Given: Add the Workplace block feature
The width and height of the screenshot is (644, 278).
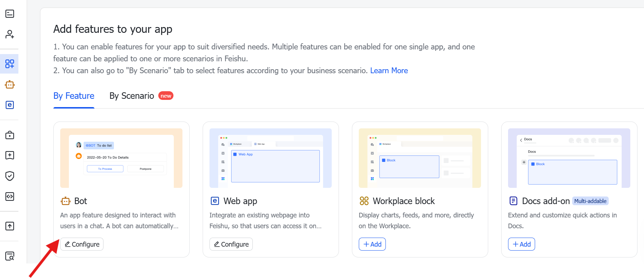Looking at the screenshot, I should point(372,244).
